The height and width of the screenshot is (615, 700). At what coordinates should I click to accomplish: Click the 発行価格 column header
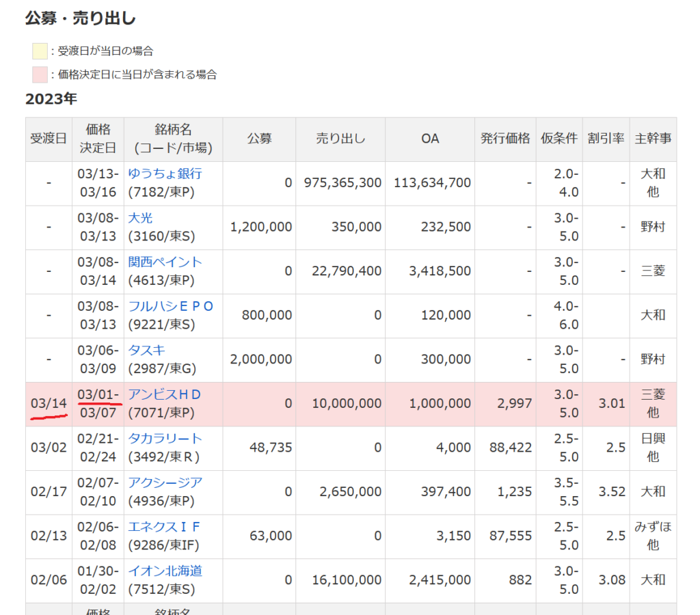(x=505, y=139)
